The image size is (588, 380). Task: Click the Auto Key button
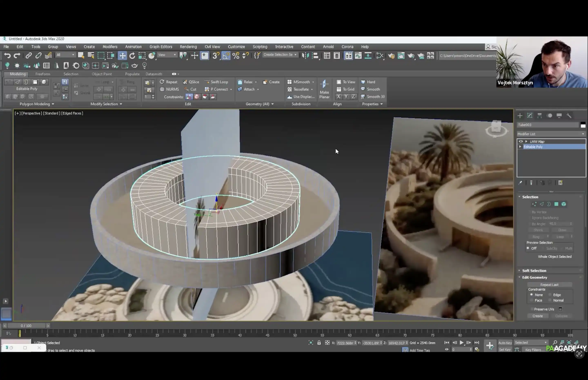pyautogui.click(x=505, y=342)
